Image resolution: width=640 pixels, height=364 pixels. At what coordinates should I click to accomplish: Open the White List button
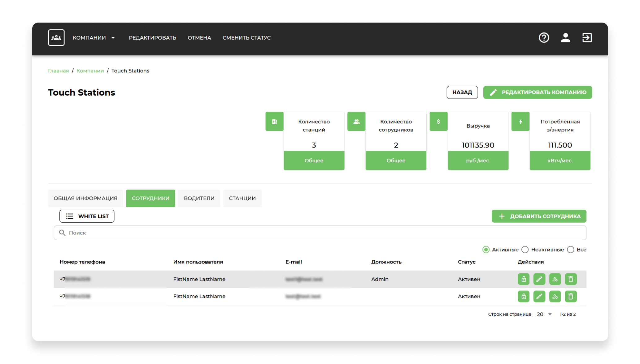click(x=87, y=216)
